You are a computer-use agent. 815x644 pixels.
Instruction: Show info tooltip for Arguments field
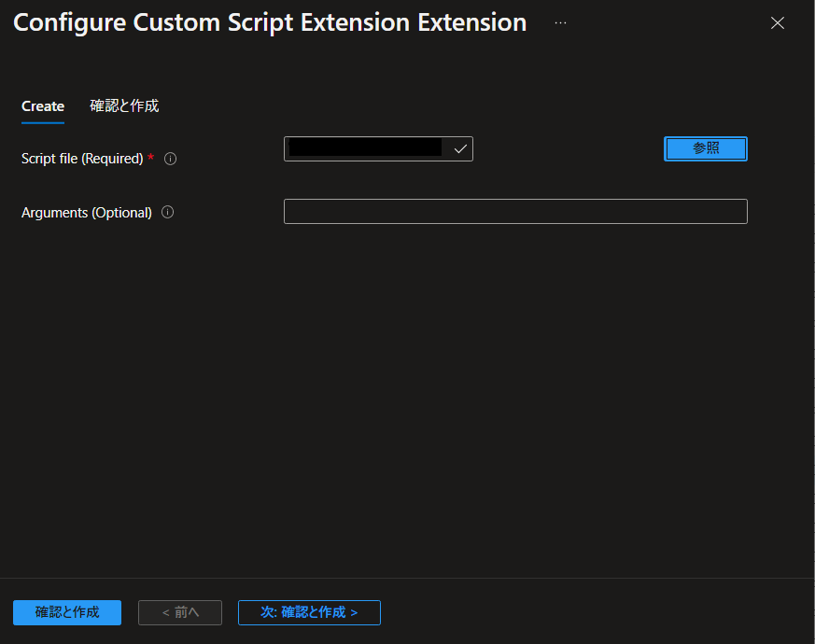[x=167, y=212]
